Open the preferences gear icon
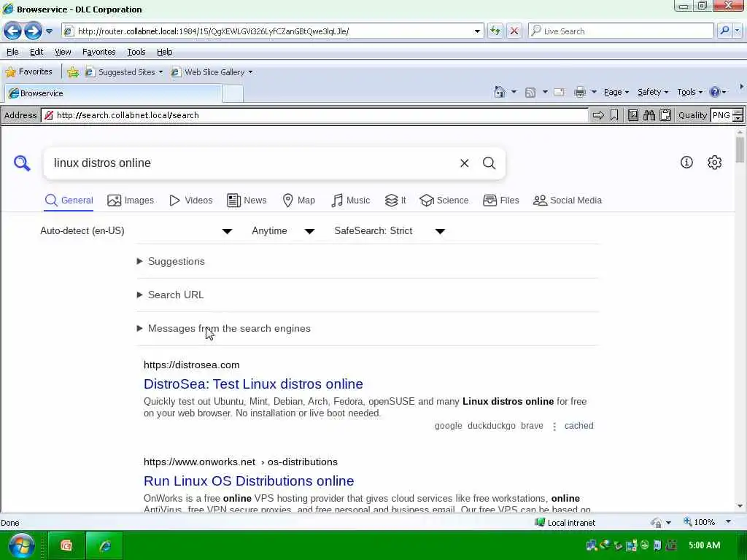Viewport: 747px width, 560px height. [x=715, y=163]
